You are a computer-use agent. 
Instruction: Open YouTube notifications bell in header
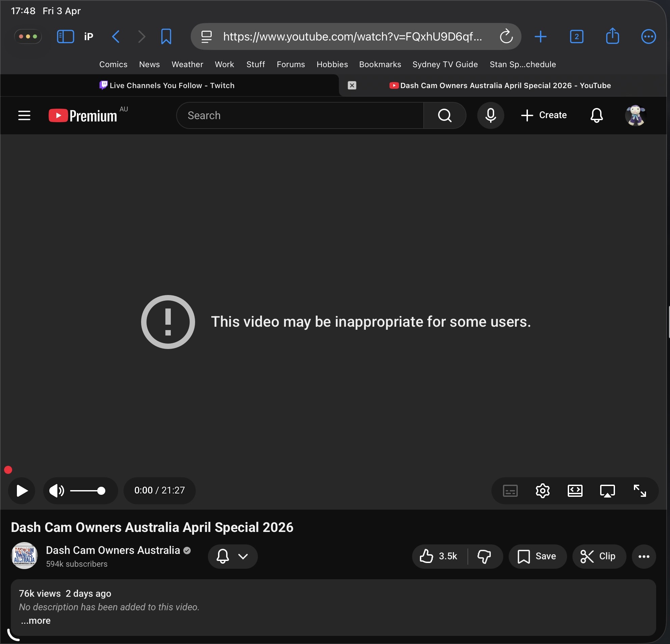tap(596, 115)
